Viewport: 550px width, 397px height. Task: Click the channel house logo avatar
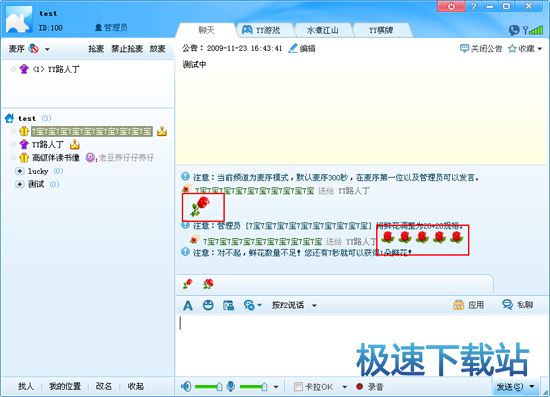point(19,20)
